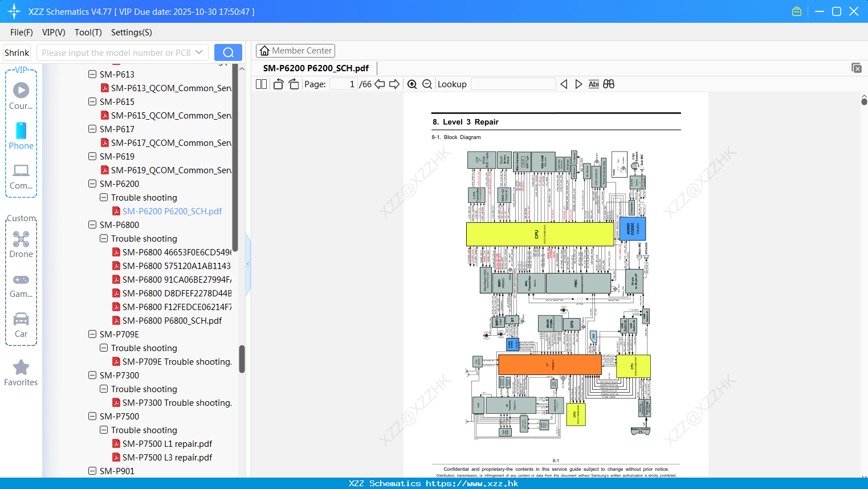Image resolution: width=868 pixels, height=489 pixels.
Task: Click the tree panel vertical scrollbar thumb
Action: click(x=242, y=359)
